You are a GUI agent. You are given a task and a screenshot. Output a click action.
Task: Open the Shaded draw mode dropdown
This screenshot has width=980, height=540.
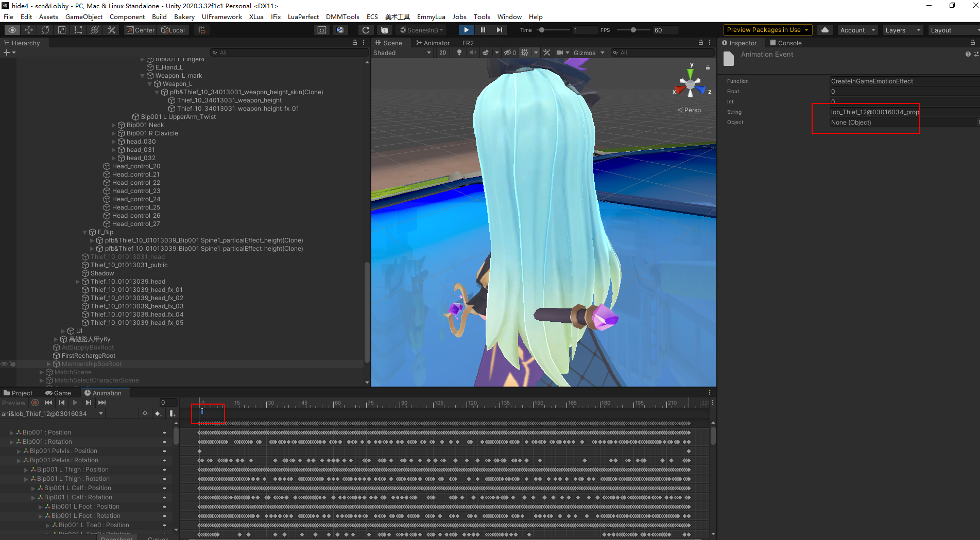click(x=402, y=53)
